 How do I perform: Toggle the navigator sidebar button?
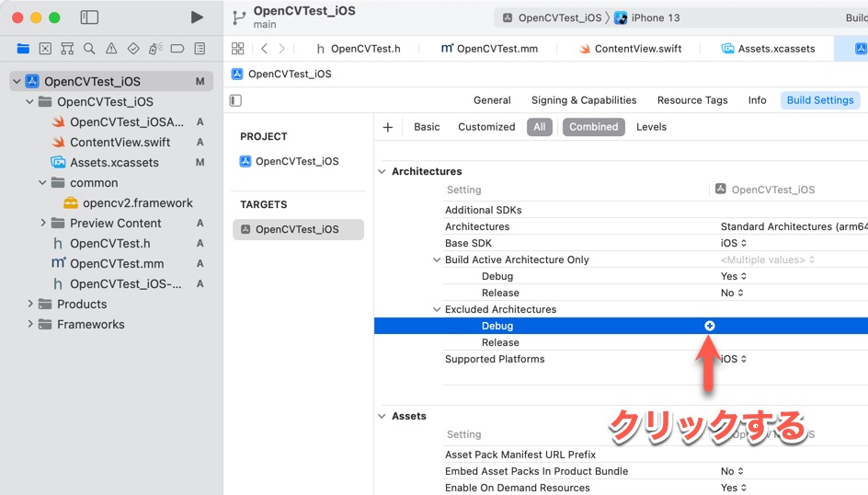pyautogui.click(x=89, y=17)
